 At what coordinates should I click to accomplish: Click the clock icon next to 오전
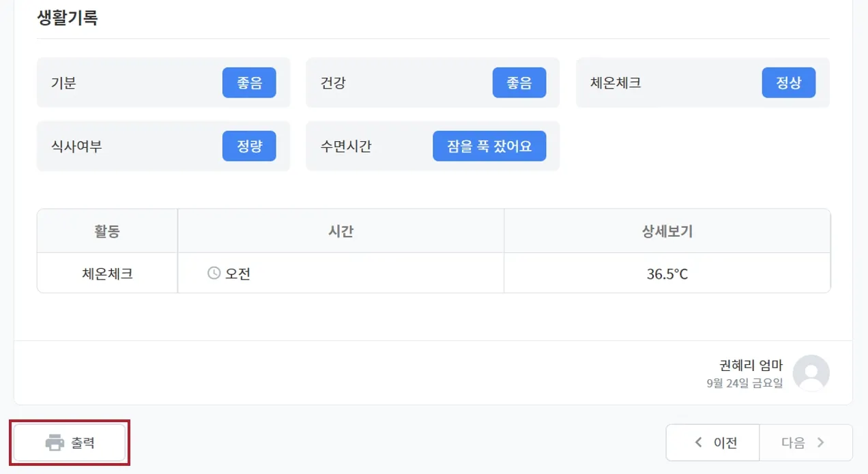214,273
